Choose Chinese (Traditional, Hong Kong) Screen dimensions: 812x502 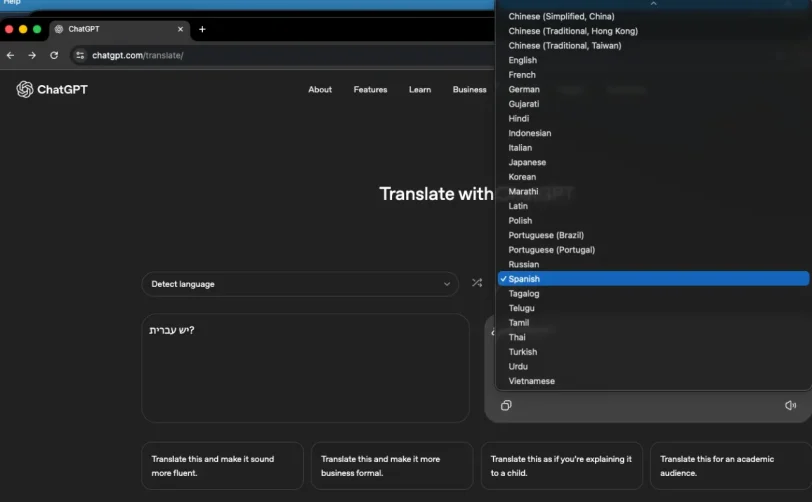click(x=654, y=31)
